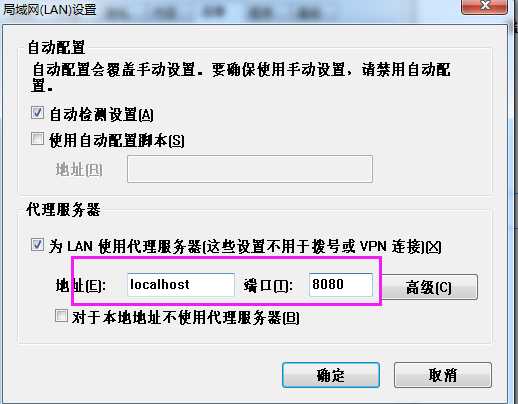518x404 pixels.
Task: Click the 代理服务器 group heading
Action: (x=63, y=210)
